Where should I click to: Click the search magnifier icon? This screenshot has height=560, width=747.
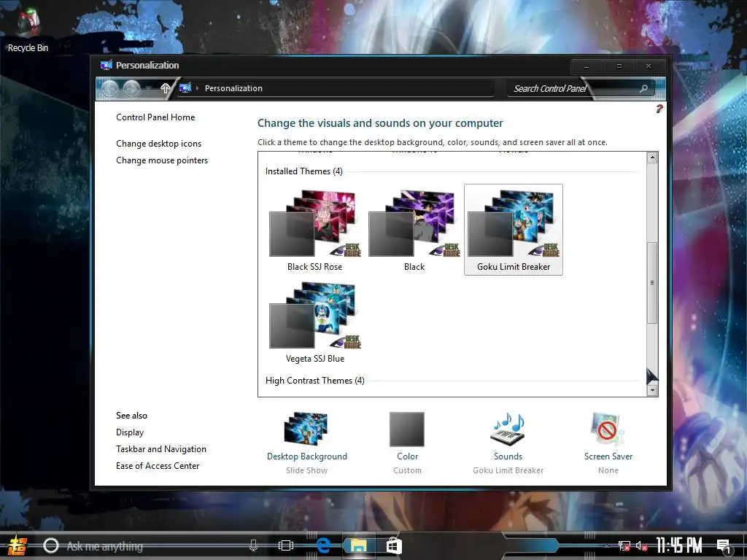click(x=643, y=88)
